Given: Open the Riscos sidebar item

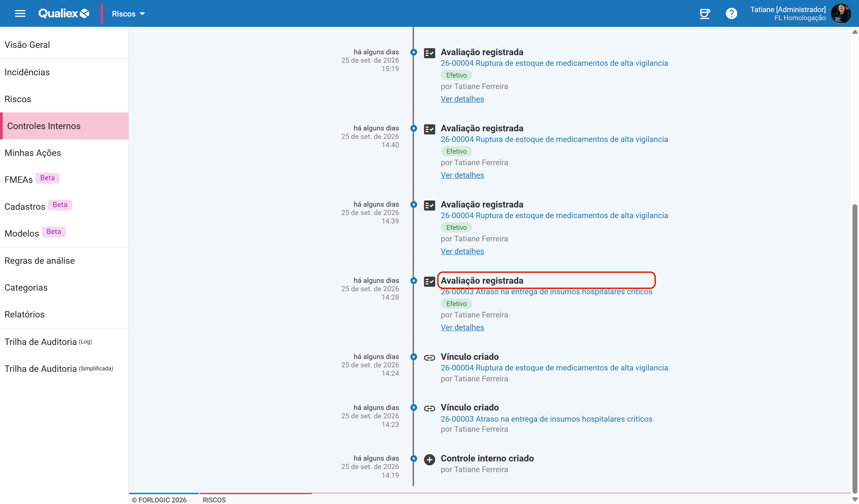Looking at the screenshot, I should tap(64, 99).
